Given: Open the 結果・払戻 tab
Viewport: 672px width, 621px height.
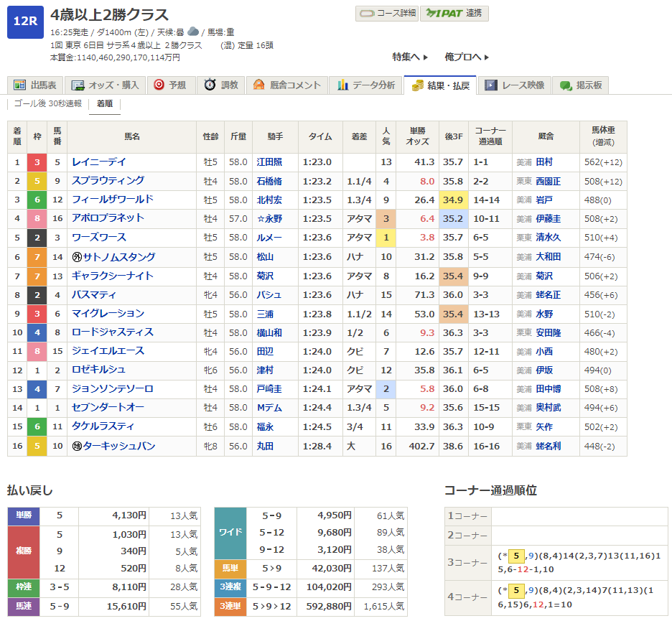Looking at the screenshot, I should [x=440, y=85].
